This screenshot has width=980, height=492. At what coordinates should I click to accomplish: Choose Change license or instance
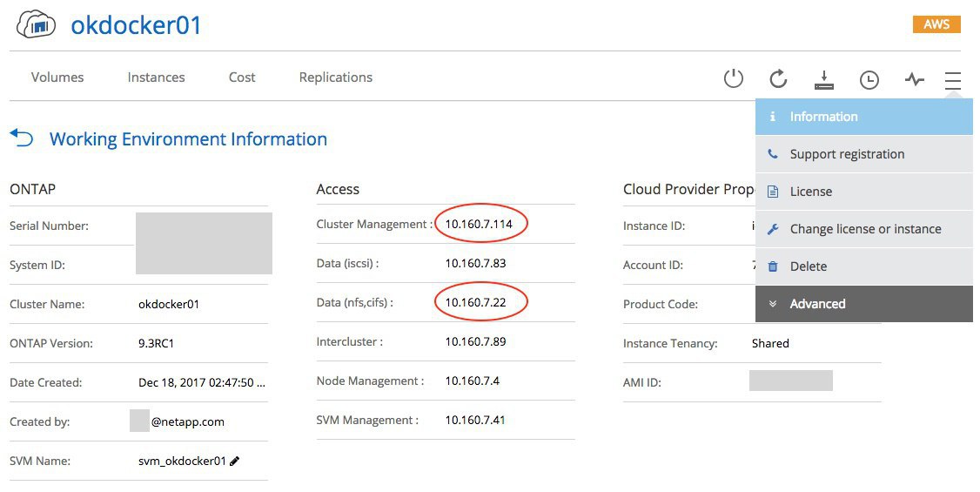click(863, 229)
